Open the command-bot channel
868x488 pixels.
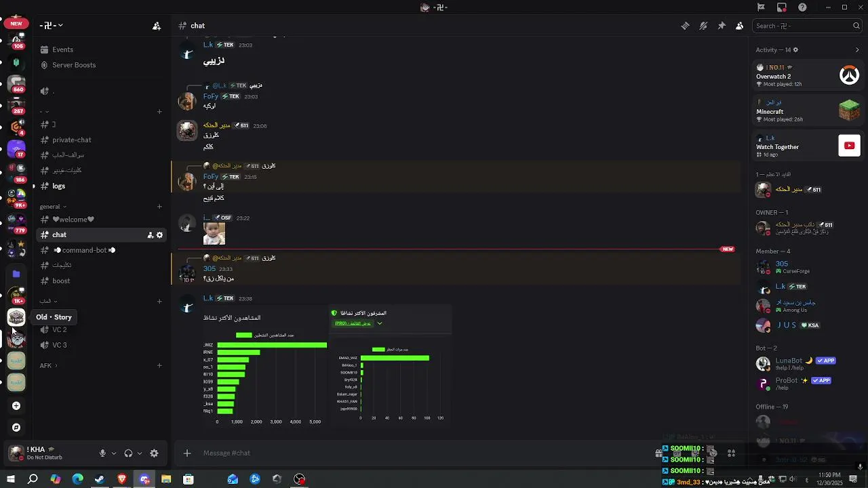[102, 250]
